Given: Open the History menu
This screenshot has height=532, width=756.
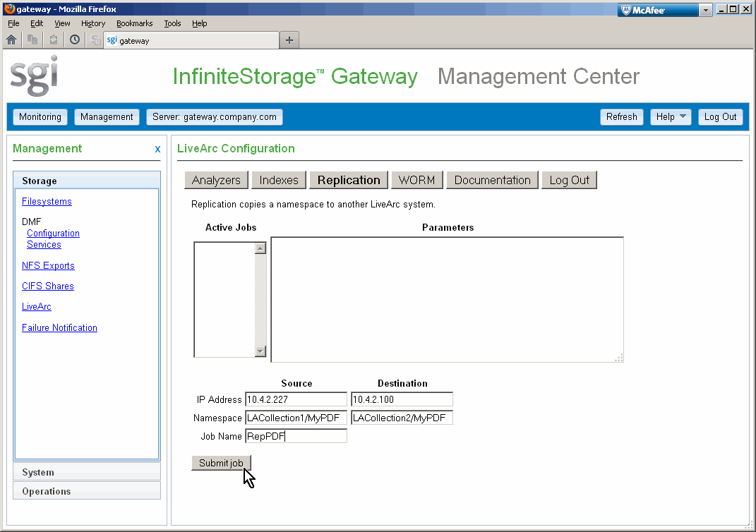Looking at the screenshot, I should click(93, 23).
